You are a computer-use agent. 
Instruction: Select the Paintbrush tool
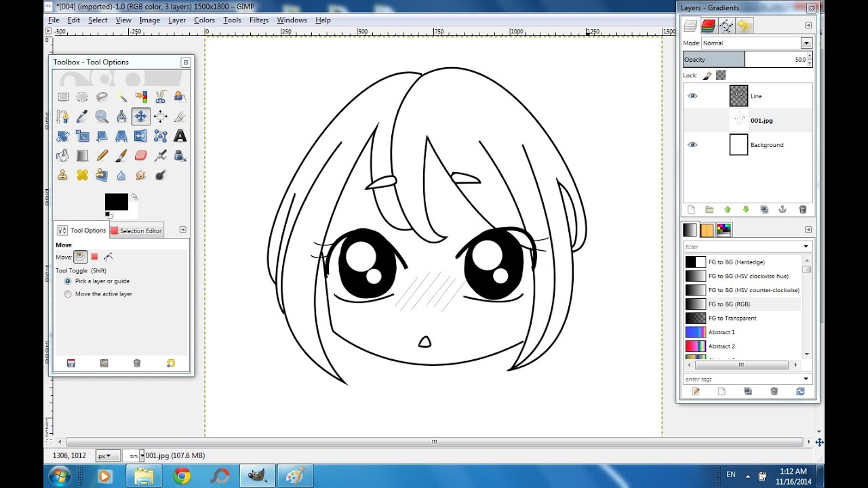click(121, 156)
